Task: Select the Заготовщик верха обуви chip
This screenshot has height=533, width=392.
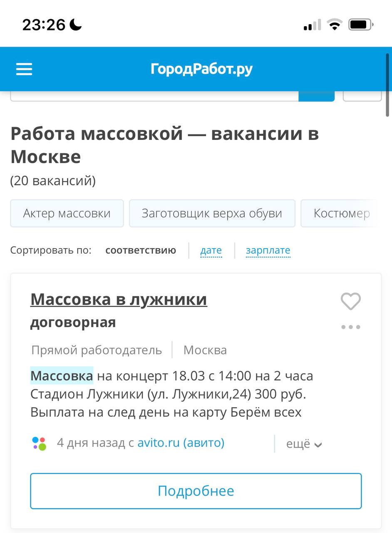Action: [212, 214]
